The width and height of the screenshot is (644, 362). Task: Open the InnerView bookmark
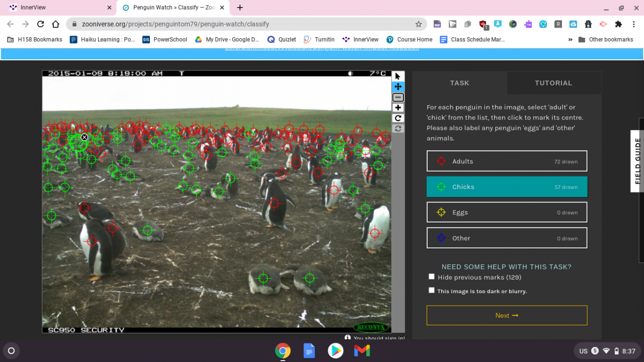coord(361,39)
